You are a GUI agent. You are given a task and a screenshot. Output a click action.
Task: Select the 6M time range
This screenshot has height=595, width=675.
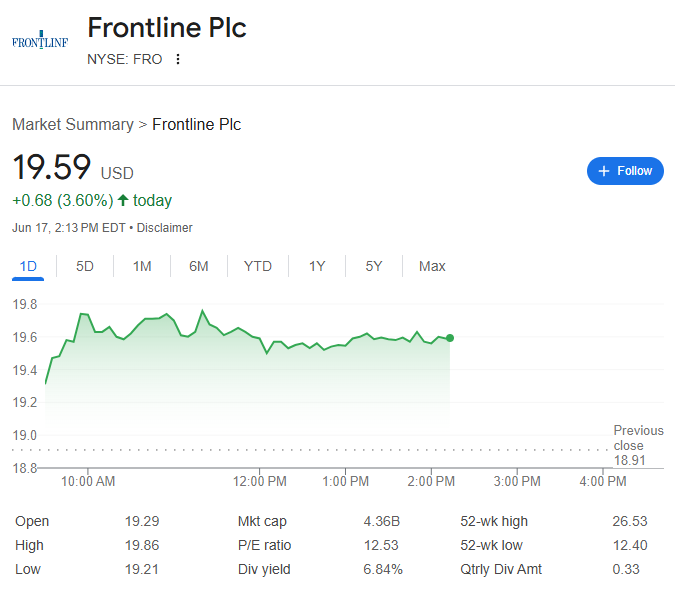pos(198,267)
